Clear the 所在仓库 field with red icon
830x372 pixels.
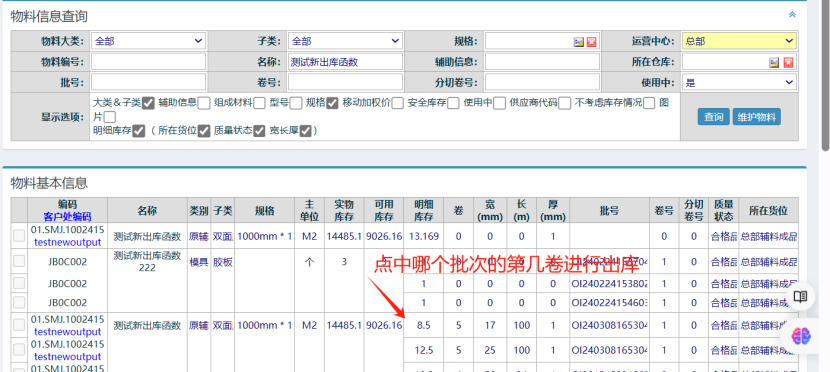[788, 62]
